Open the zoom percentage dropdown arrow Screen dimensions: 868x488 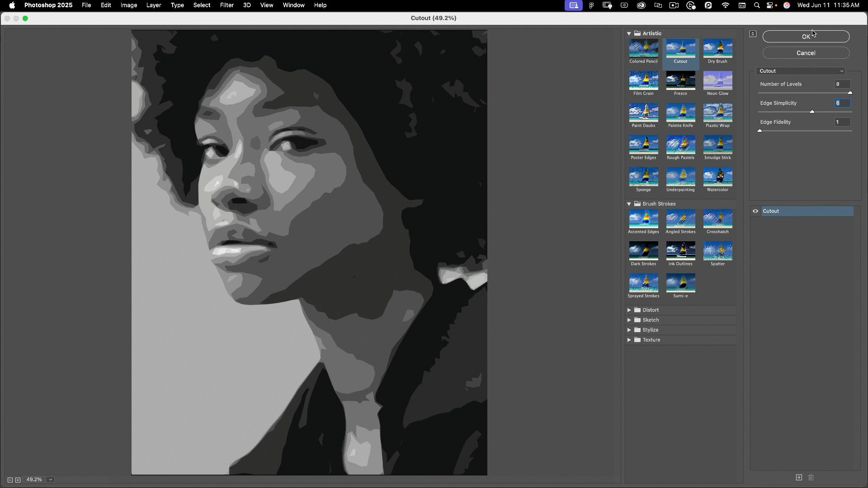point(51,480)
